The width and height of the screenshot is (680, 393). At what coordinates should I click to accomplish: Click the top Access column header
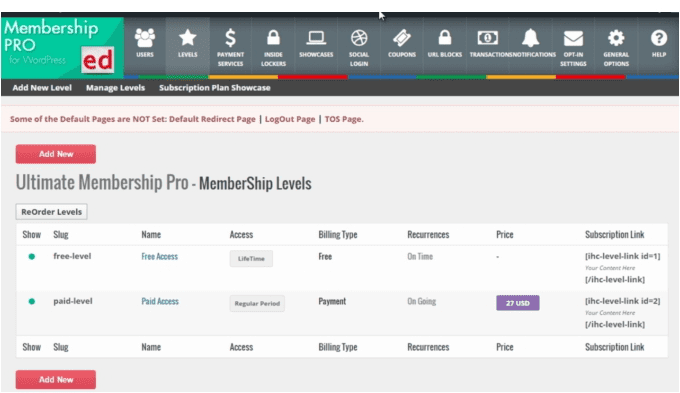point(241,235)
